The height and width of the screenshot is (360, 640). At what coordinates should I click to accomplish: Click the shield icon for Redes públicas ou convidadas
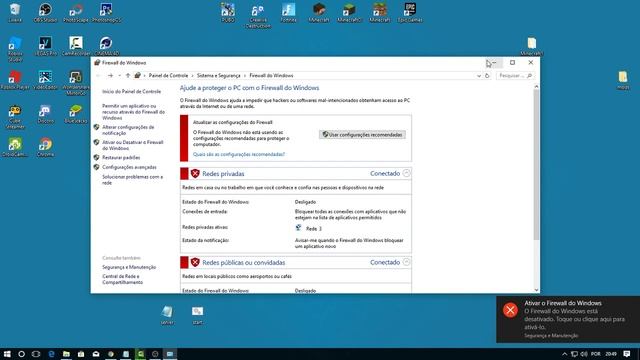195,262
